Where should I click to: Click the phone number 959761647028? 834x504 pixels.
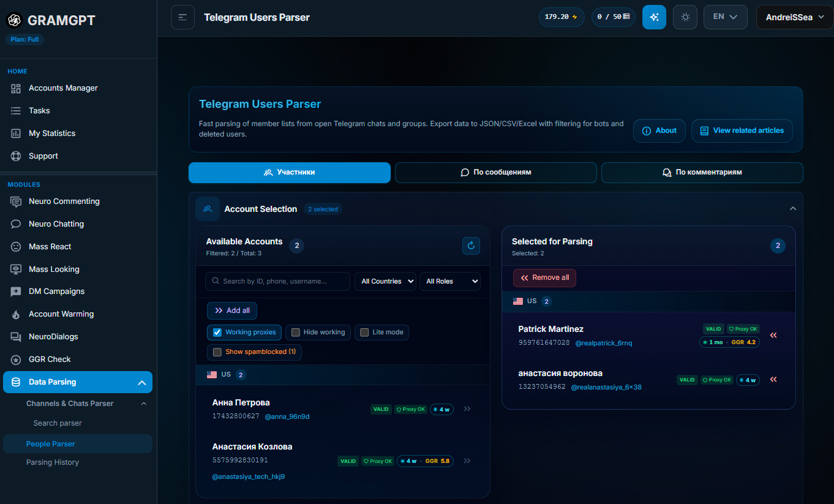544,343
